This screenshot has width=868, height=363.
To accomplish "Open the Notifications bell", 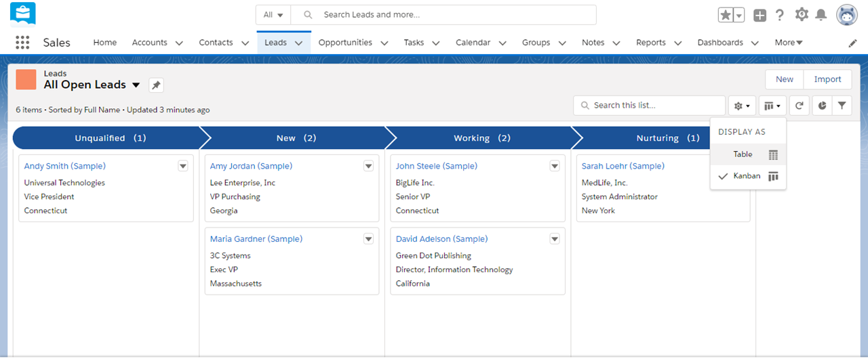I will point(821,15).
